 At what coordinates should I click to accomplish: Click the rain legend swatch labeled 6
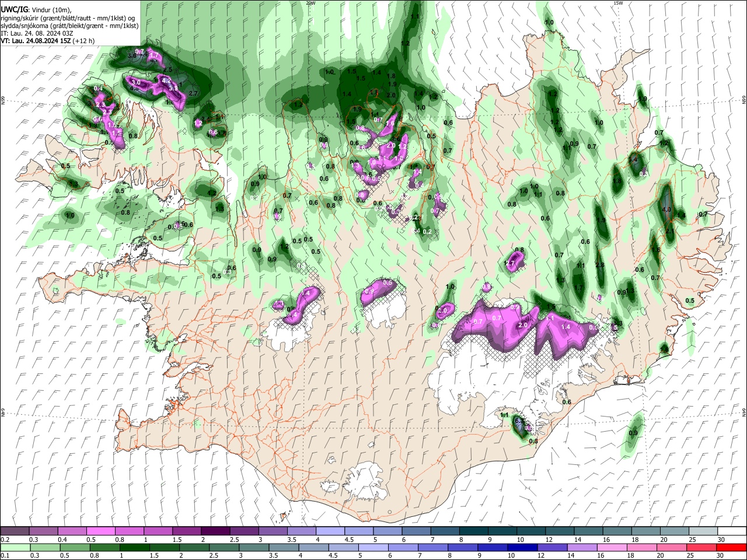(403, 547)
